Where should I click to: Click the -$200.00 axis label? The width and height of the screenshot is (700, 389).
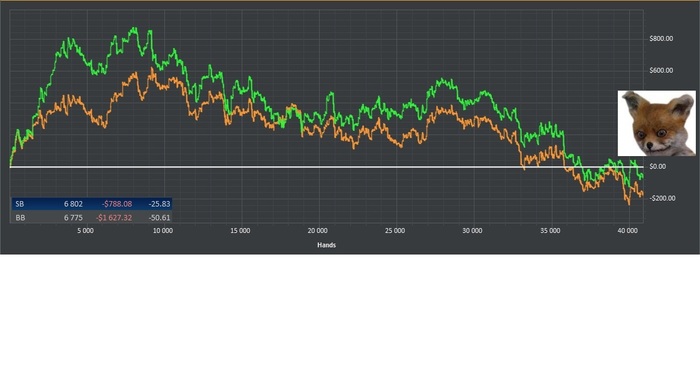click(x=662, y=198)
